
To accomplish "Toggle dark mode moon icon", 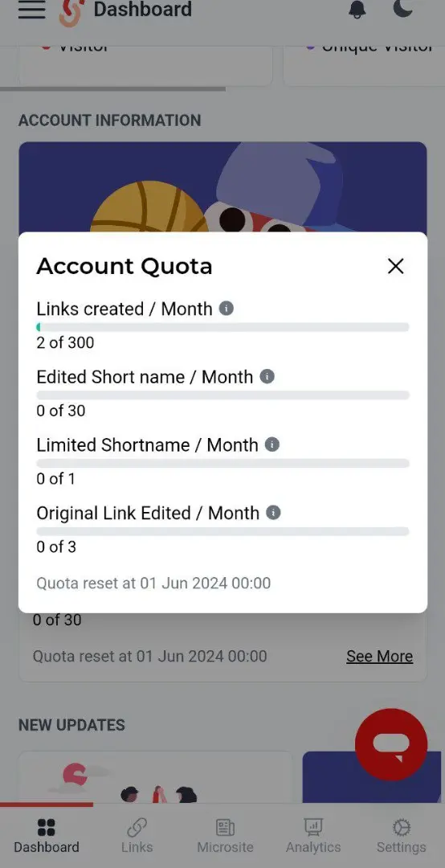I will click(x=402, y=9).
